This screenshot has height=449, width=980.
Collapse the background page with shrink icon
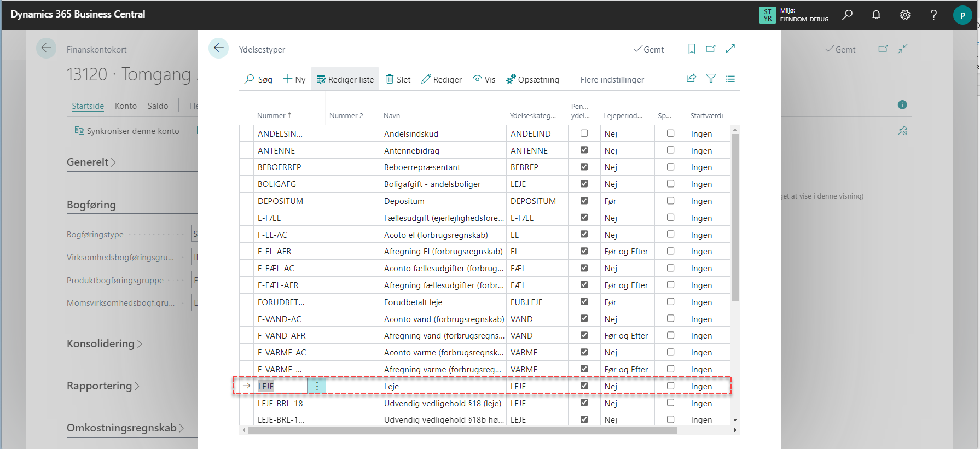[903, 49]
